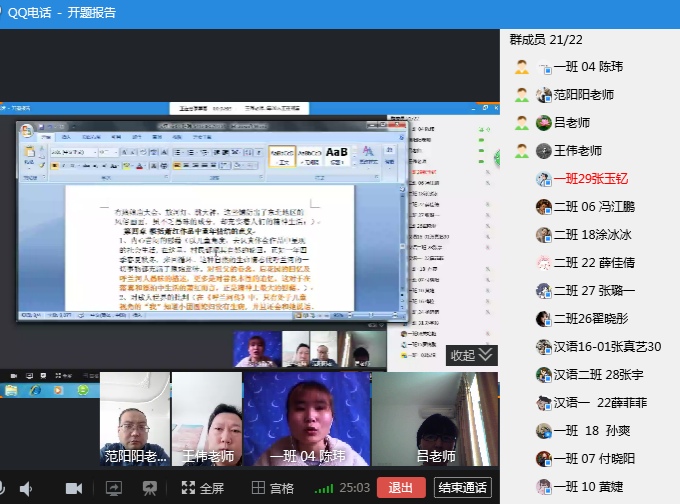
Task: Select 陈玮 video thumbnail
Action: (306, 418)
